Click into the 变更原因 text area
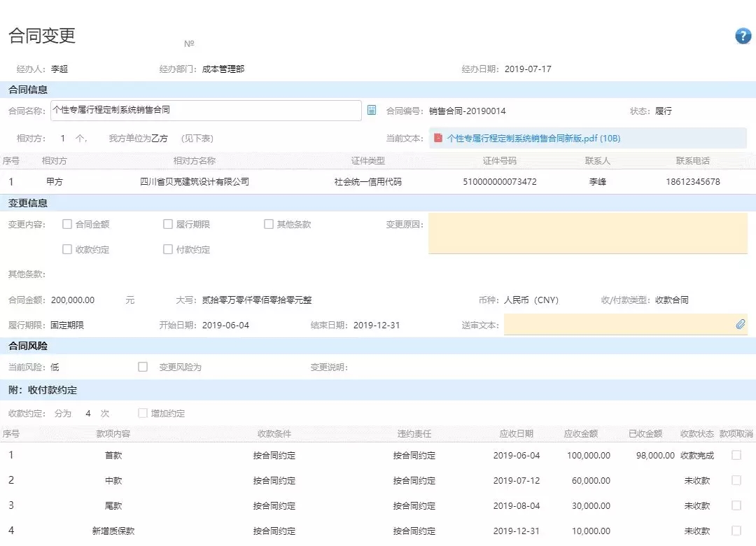Screen dimensions: 756x546 (x=587, y=233)
